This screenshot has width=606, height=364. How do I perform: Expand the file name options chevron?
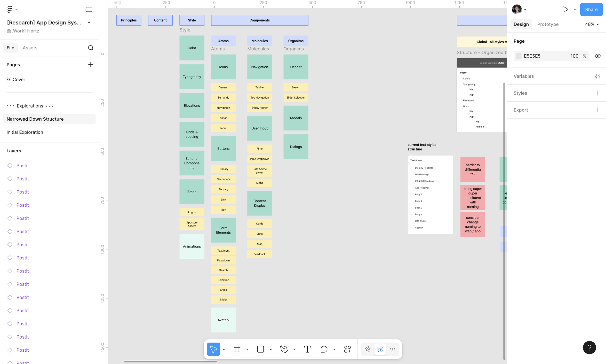[x=89, y=23]
